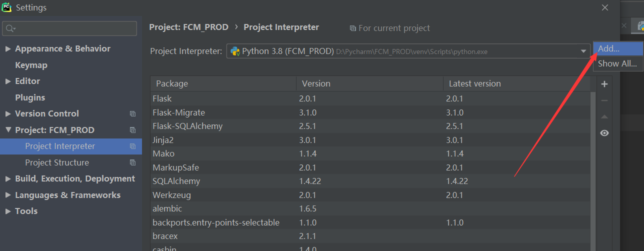Image resolution: width=644 pixels, height=251 pixels.
Task: Open the Plugins settings page
Action: (x=30, y=97)
